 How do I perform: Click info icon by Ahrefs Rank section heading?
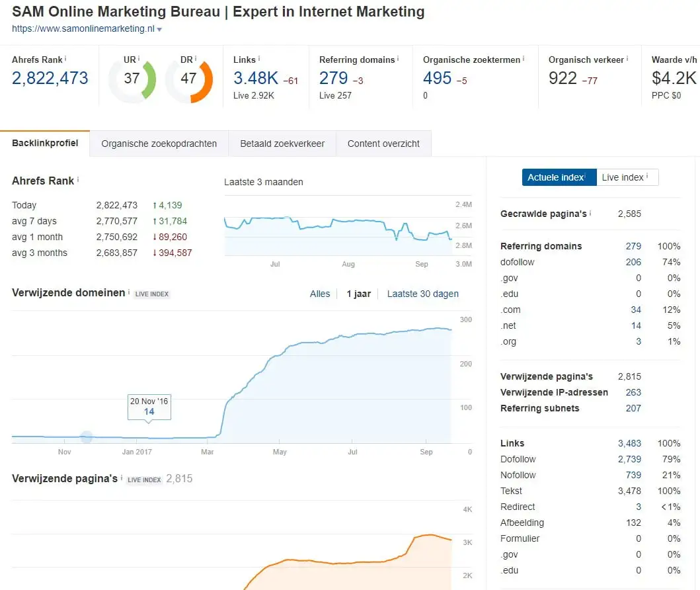(x=78, y=179)
